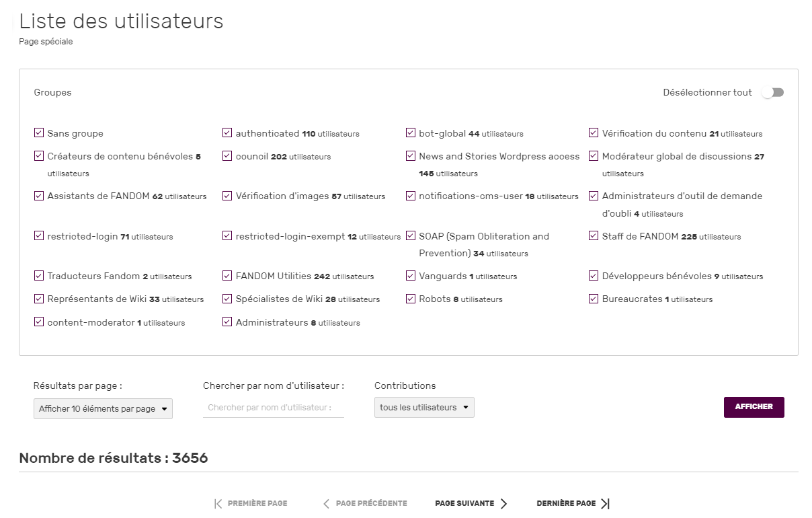Uncheck the Sans groupe checkbox

[39, 133]
